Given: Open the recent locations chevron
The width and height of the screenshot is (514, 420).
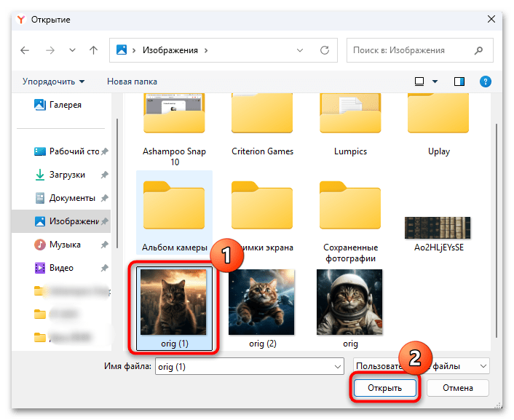Looking at the screenshot, I should coord(71,51).
